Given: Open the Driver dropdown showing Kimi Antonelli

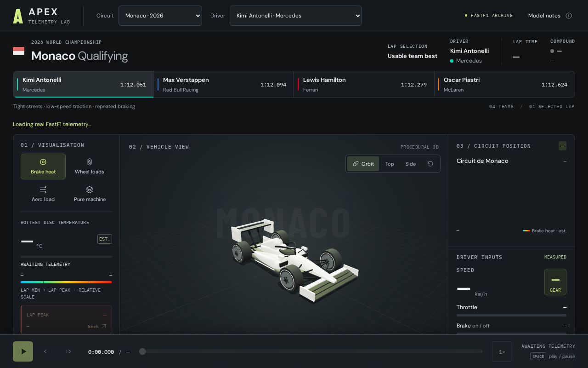Looking at the screenshot, I should [x=296, y=16].
